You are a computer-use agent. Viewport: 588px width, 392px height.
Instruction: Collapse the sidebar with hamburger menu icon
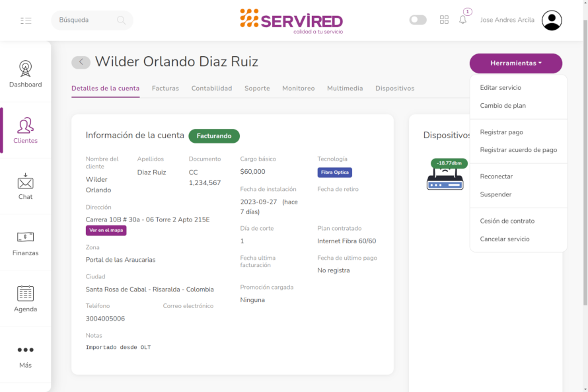coord(26,20)
